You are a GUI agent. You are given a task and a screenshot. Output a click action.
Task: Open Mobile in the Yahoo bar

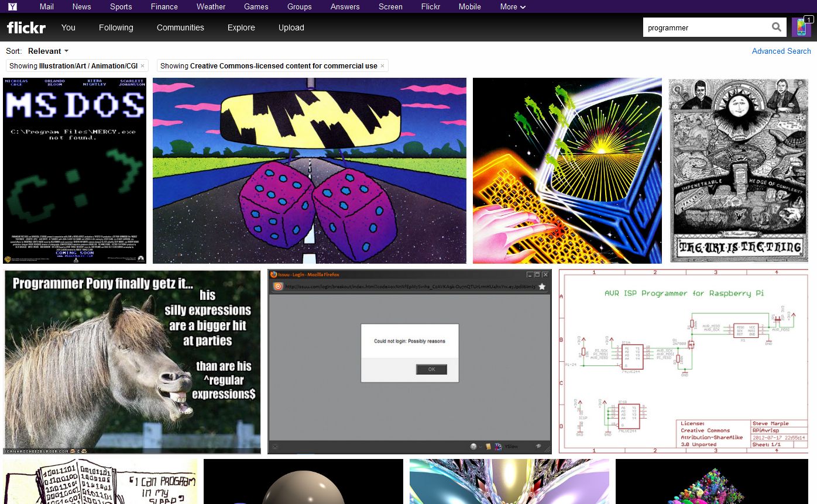tap(470, 7)
